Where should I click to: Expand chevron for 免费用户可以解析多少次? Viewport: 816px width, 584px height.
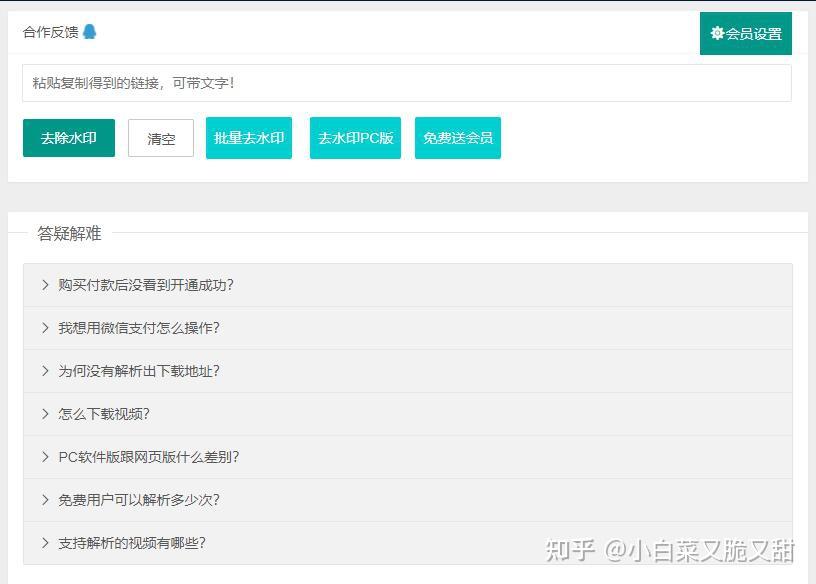click(x=45, y=500)
